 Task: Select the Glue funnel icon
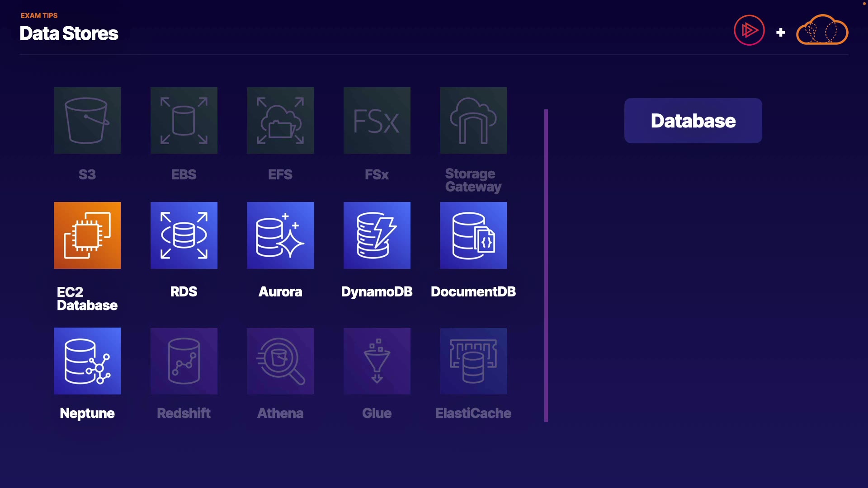click(x=377, y=361)
